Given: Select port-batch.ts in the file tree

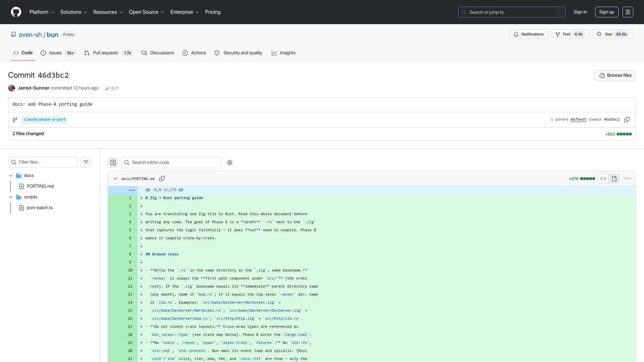Looking at the screenshot, I should [x=40, y=208].
